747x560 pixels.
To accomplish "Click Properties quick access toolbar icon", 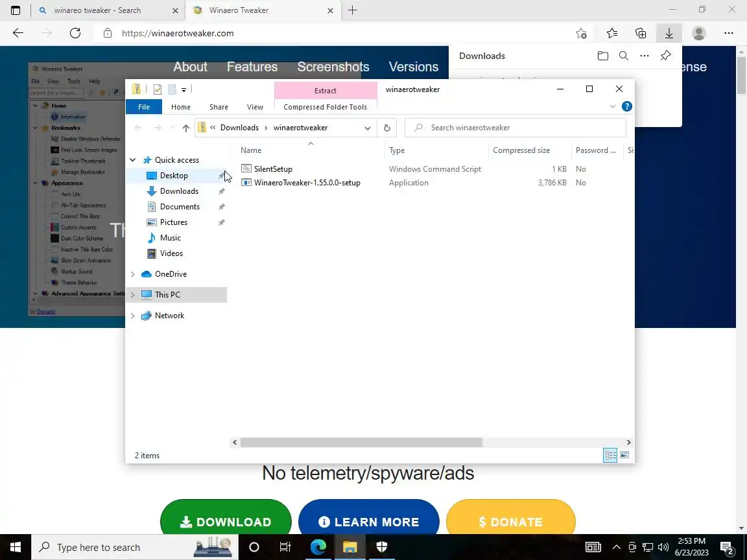I will [158, 89].
